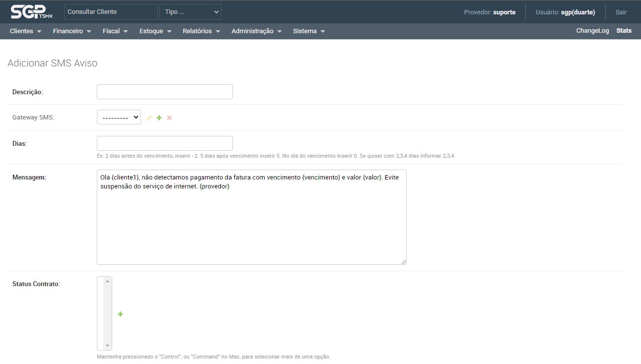Open the Financeiro menu
Viewport: 641px width, 364px height.
pos(72,31)
